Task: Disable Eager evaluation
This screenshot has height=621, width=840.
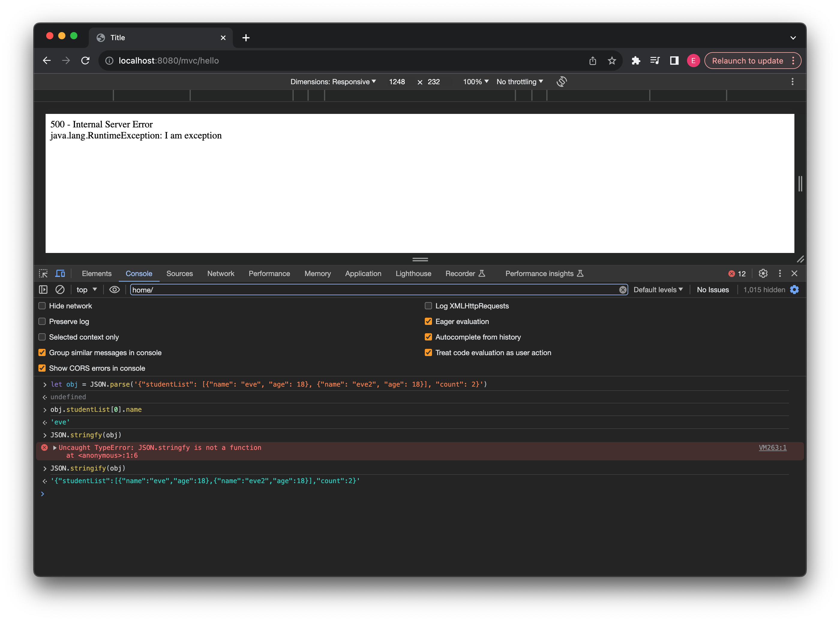Action: pyautogui.click(x=428, y=321)
